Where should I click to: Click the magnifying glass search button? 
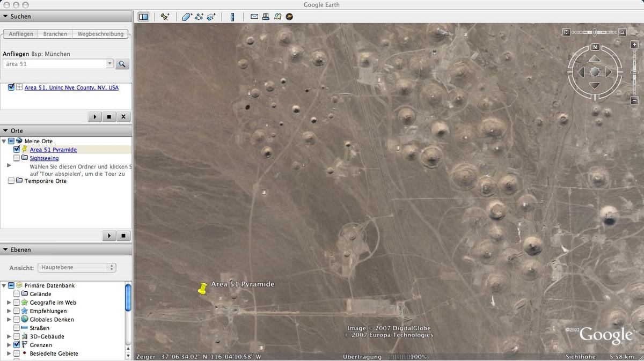[122, 64]
